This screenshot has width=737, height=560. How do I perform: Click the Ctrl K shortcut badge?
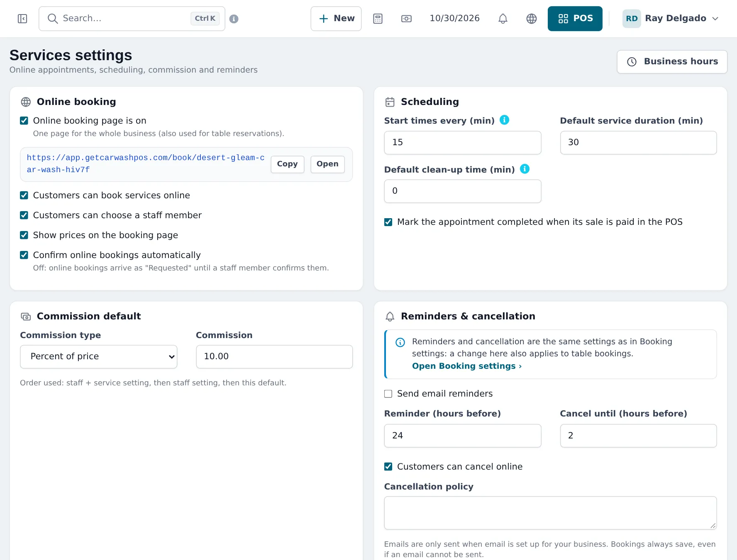click(205, 19)
